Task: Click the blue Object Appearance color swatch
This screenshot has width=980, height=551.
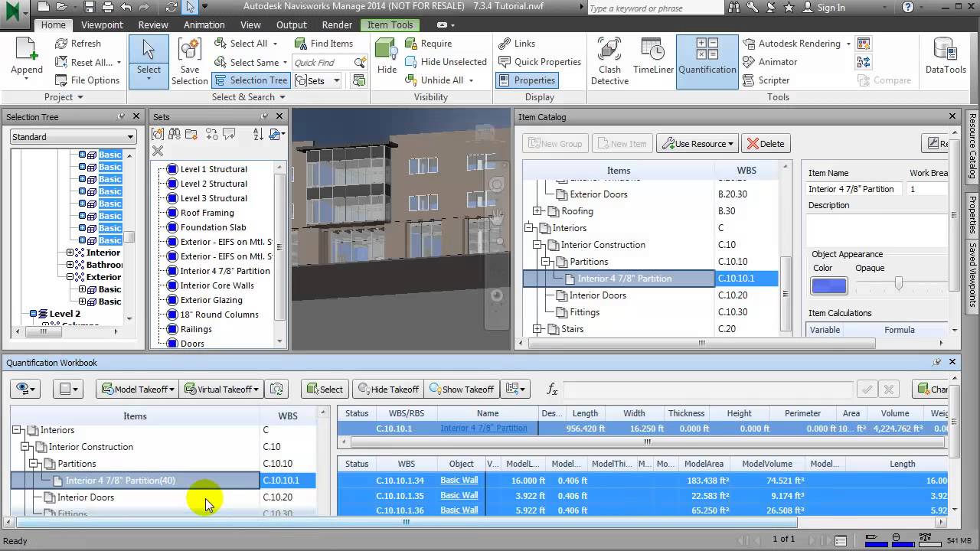Action: click(828, 285)
